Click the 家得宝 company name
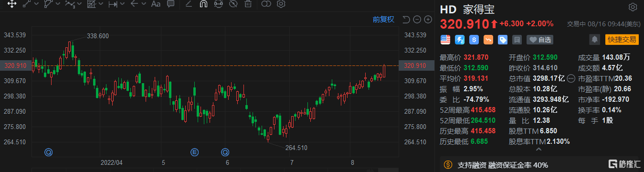The image size is (644, 172). 479,10
